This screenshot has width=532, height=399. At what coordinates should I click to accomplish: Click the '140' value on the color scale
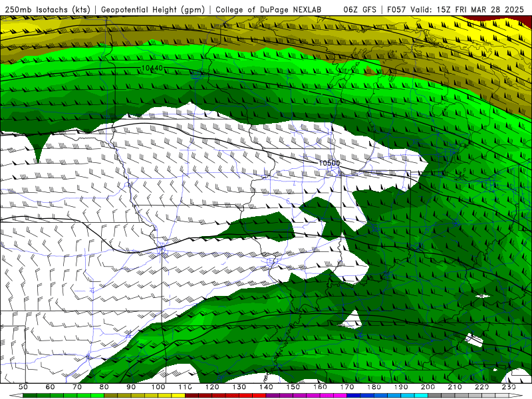point(266,387)
